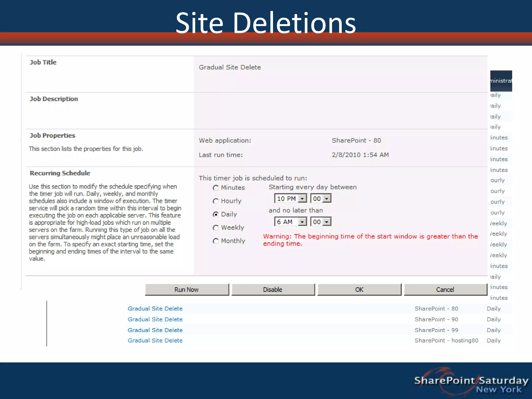Click 'SharePoint - 90' in the job list

pos(436,319)
